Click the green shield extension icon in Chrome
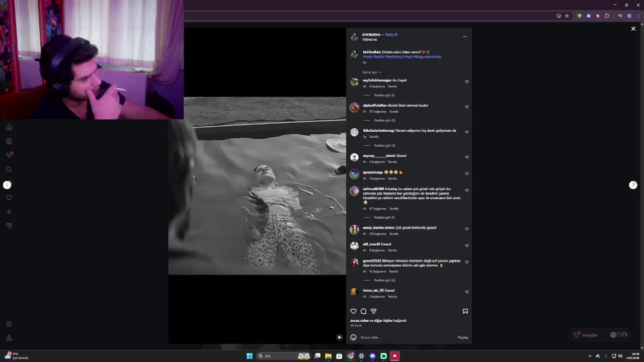Screen dimensions: 644x362 (x=579, y=16)
